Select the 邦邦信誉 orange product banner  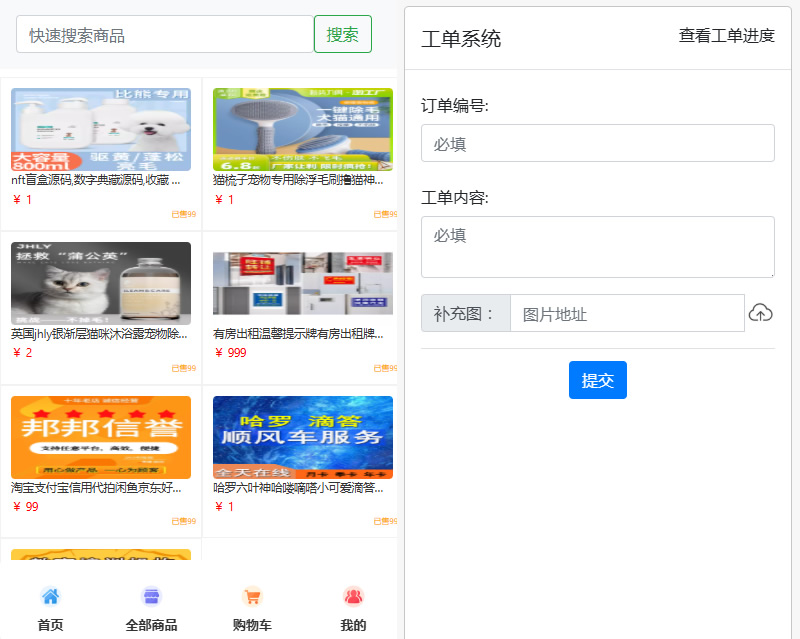100,437
